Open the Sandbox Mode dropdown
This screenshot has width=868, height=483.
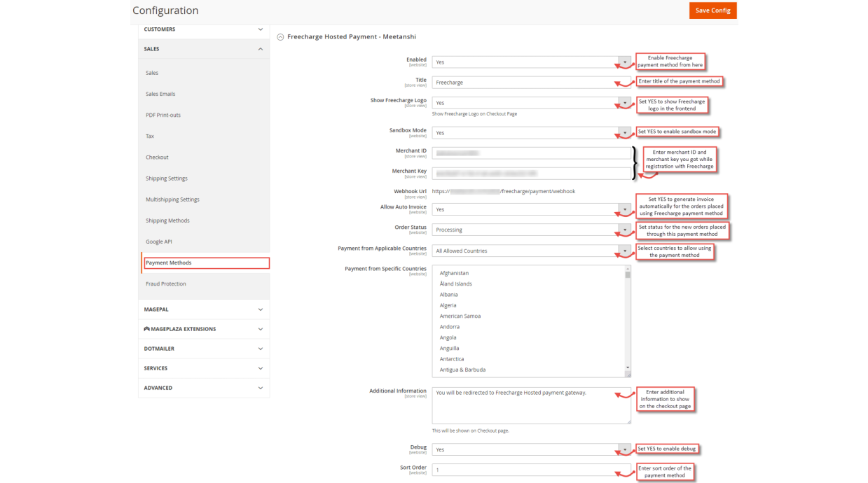[x=531, y=133]
